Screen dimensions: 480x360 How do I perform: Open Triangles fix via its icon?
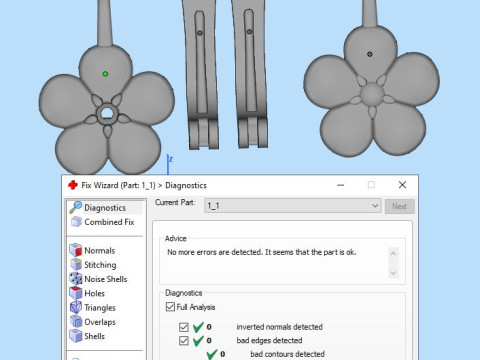click(x=76, y=307)
